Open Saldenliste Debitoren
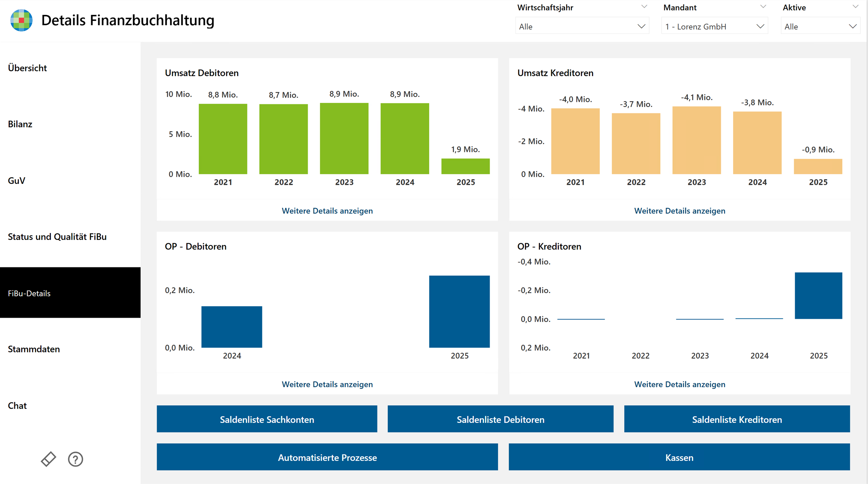 (500, 419)
